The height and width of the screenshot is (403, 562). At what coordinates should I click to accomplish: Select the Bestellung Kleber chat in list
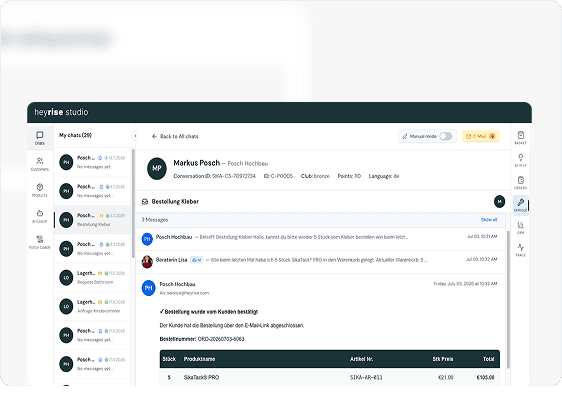[92, 219]
